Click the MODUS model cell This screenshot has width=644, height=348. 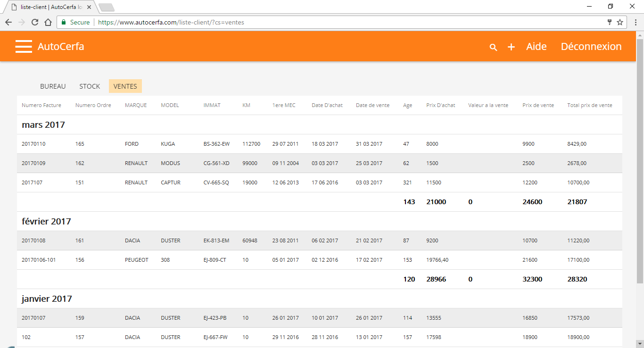171,163
